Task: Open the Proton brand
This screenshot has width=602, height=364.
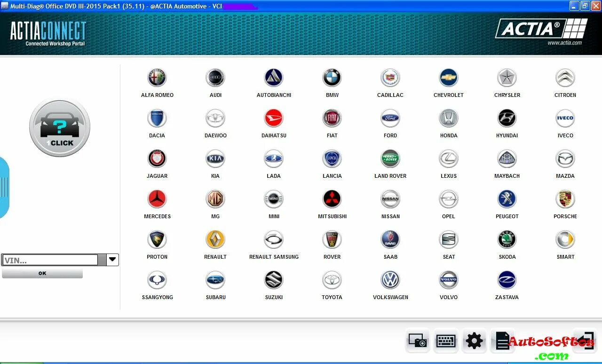Action: pyautogui.click(x=157, y=239)
